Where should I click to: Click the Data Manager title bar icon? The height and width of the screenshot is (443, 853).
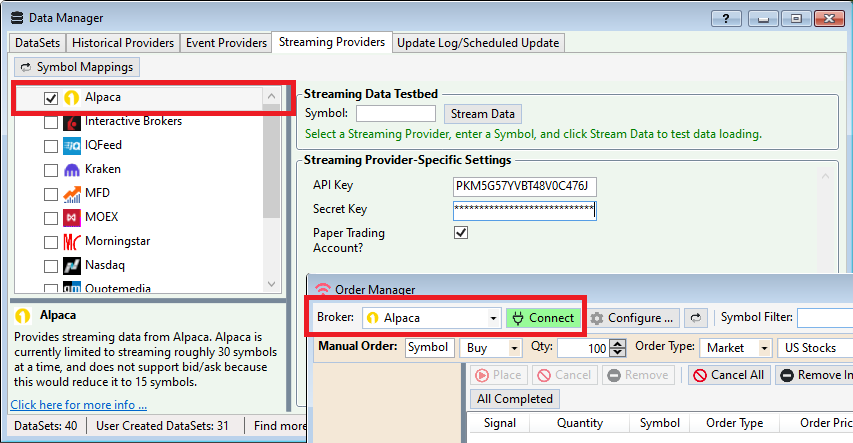click(x=17, y=18)
